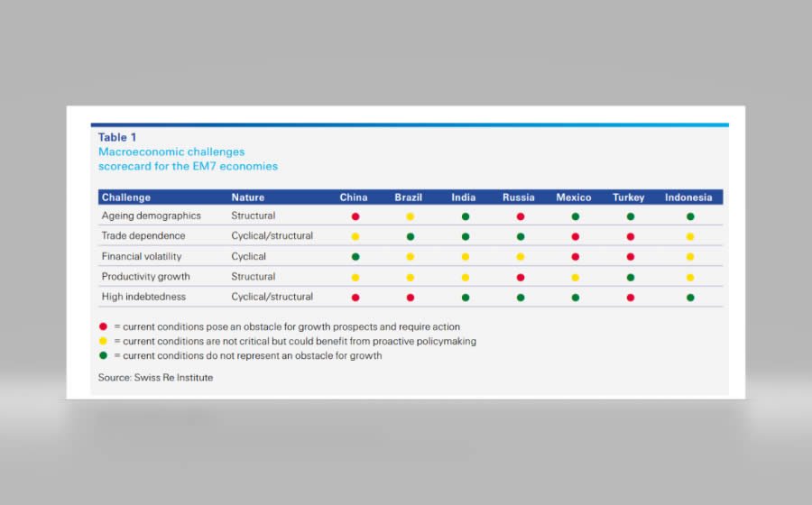Click the yellow legend dot
The height and width of the screenshot is (505, 812).
[103, 342]
